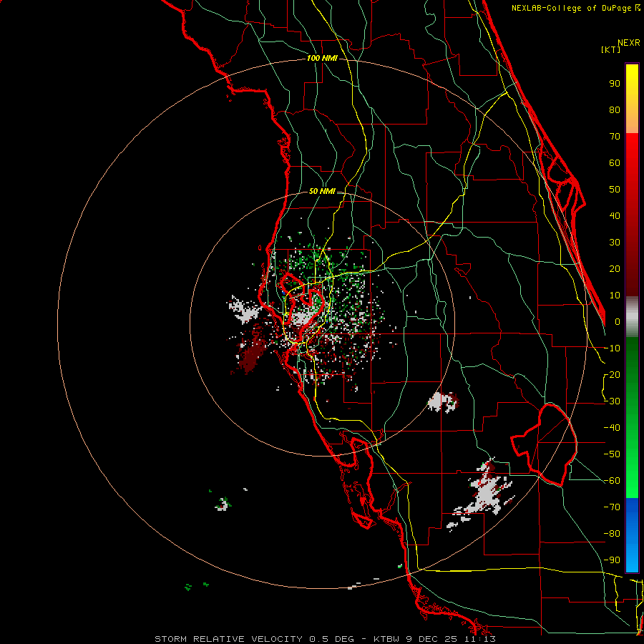Screen dimensions: 644x644
Task: Click the blue bottom segment of the color bar
Action: [632, 535]
